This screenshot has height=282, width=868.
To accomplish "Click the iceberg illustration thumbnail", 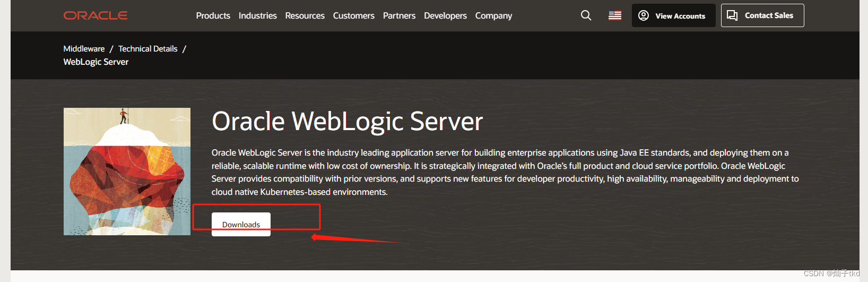I will pyautogui.click(x=127, y=172).
